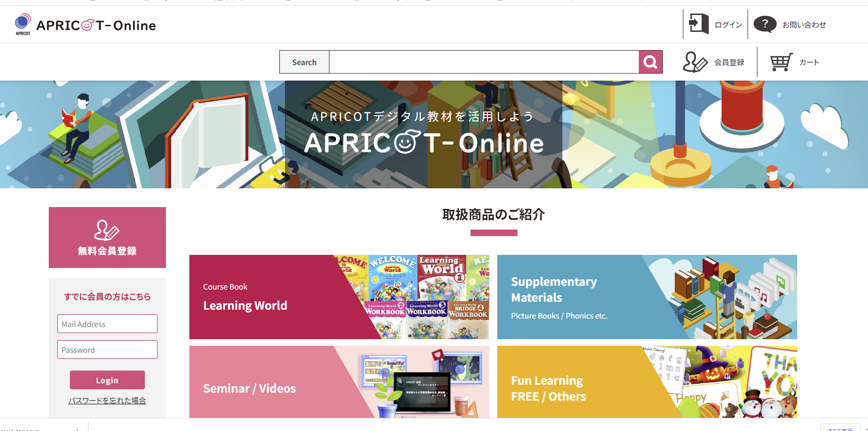Open the パスワードを忘れた場合 link
Viewport: 868px width, 431px height.
coord(107,401)
